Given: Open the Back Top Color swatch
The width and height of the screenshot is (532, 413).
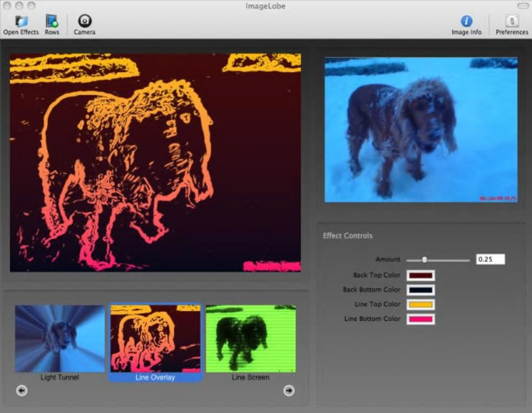Looking at the screenshot, I should (421, 276).
